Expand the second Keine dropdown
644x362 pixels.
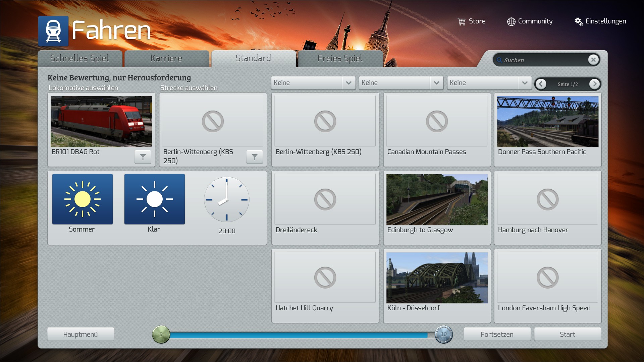[x=436, y=83]
